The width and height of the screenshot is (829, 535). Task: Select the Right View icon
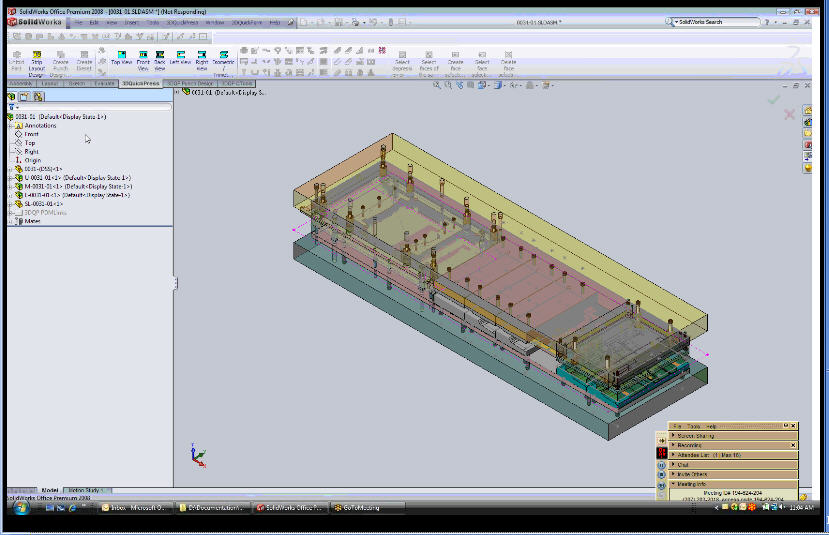pyautogui.click(x=202, y=56)
